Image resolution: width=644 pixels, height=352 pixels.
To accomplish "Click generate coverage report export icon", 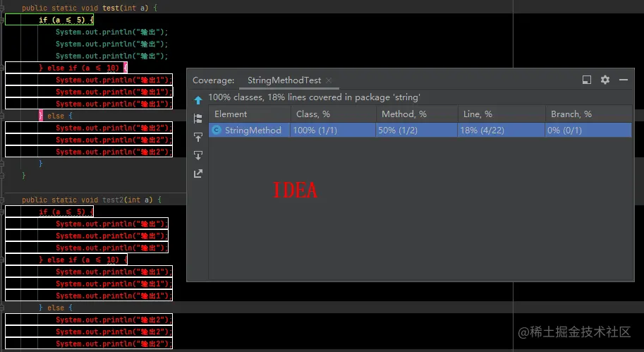I will pos(198,174).
